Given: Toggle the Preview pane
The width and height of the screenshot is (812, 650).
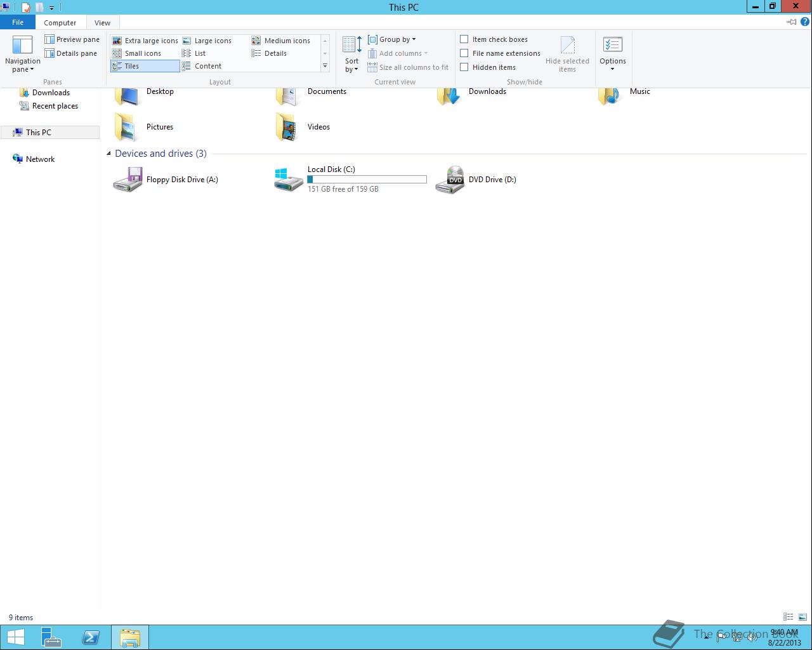Looking at the screenshot, I should pos(72,39).
